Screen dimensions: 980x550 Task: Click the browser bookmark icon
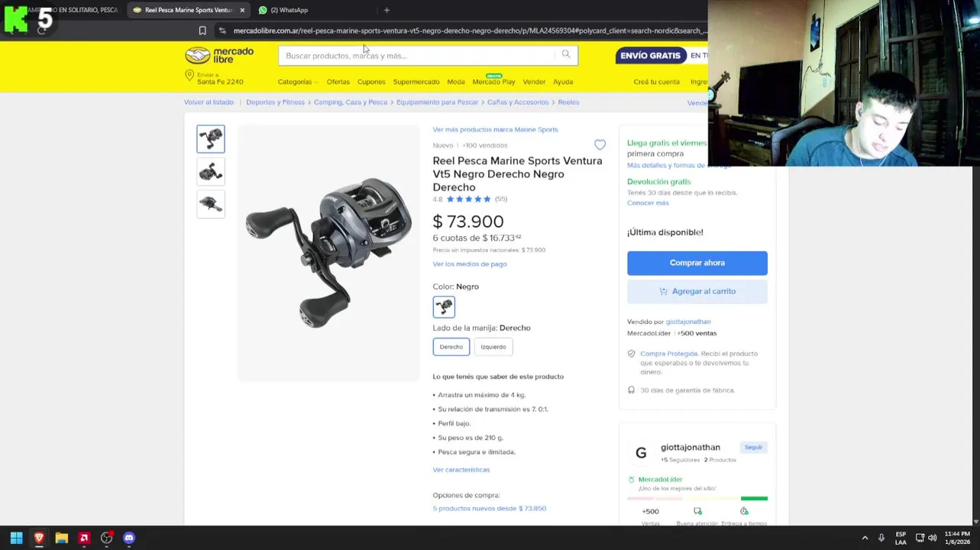[202, 31]
